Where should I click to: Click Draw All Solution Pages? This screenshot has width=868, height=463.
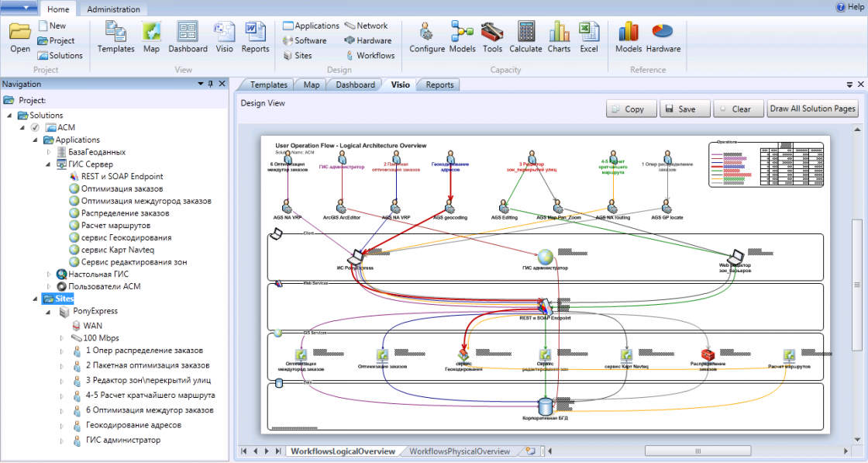(x=812, y=109)
